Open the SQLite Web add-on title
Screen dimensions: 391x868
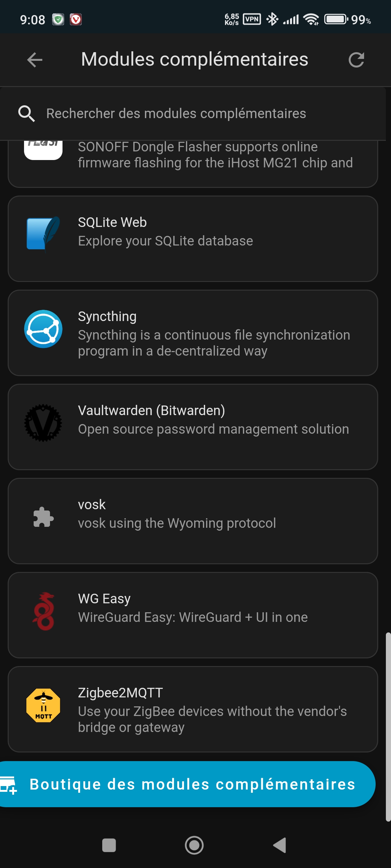point(112,222)
